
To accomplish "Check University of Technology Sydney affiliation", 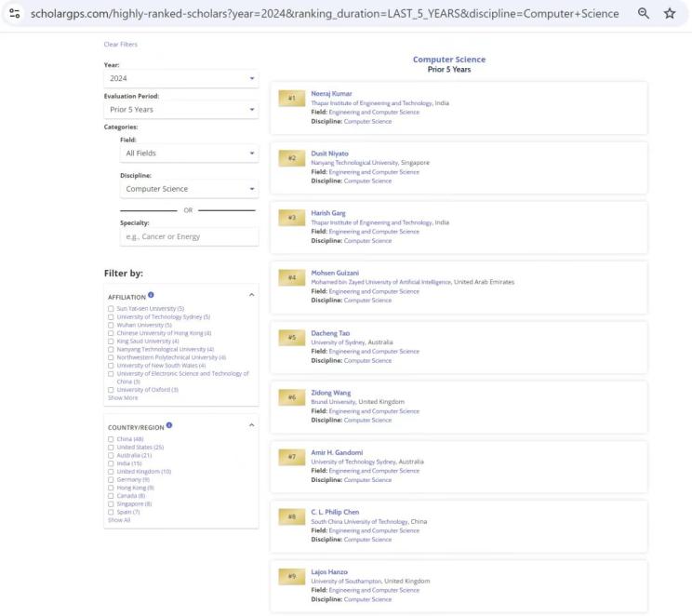I will coord(111,317).
